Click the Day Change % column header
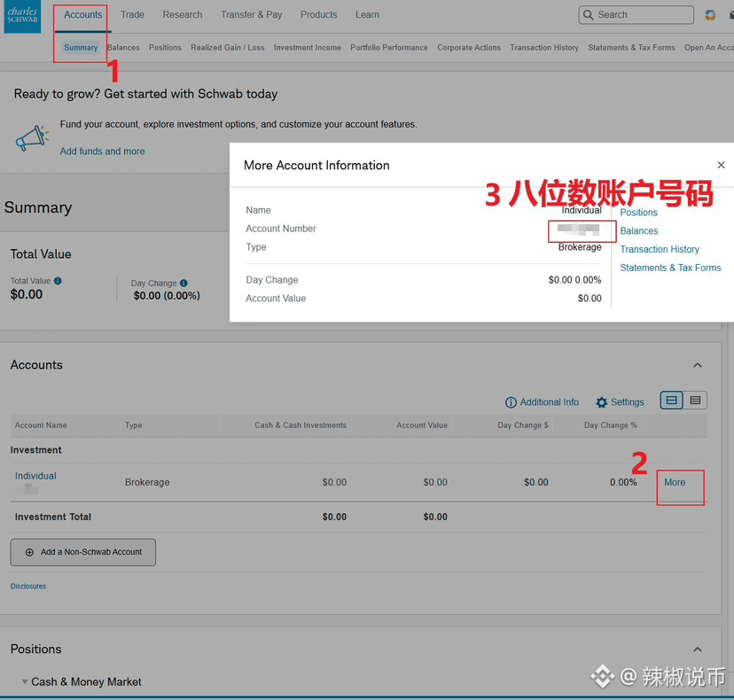Screen dimensions: 734x700 [611, 425]
